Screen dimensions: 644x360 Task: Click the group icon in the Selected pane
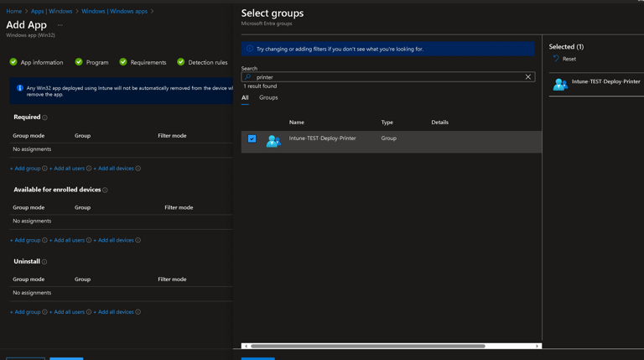click(x=560, y=84)
